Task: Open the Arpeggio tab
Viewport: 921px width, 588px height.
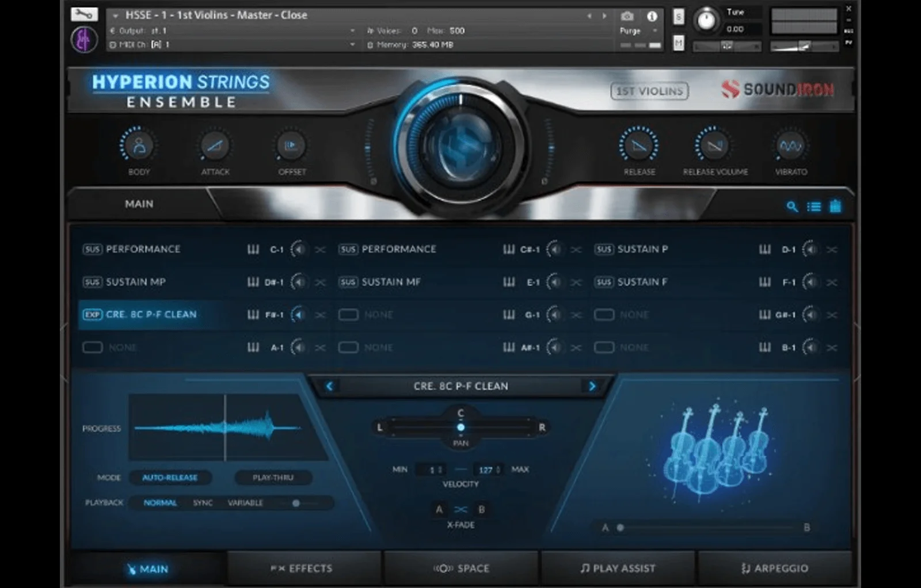Action: tap(775, 568)
